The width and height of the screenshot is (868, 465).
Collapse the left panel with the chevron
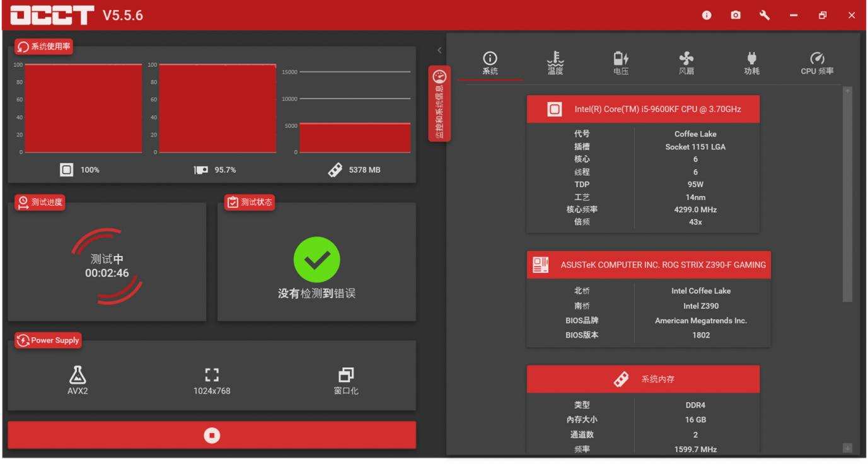pyautogui.click(x=439, y=50)
